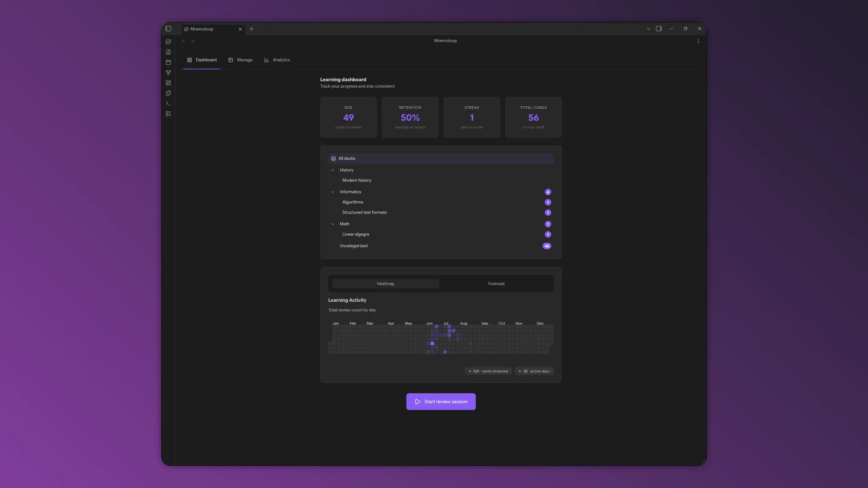Image resolution: width=868 pixels, height=488 pixels.
Task: Open a new tab with plus icon
Action: click(x=251, y=29)
